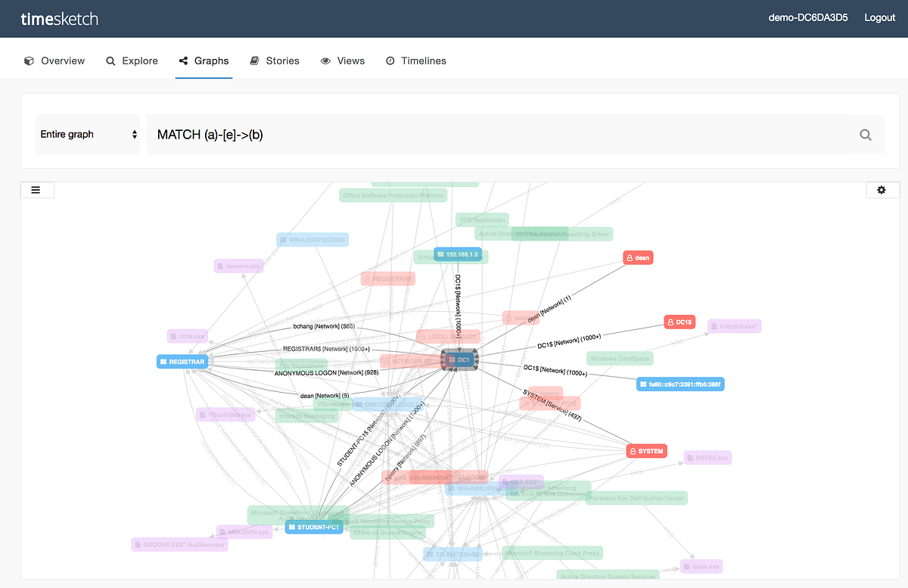Image resolution: width=908 pixels, height=588 pixels.
Task: Open the graph settings gear
Action: coord(882,189)
